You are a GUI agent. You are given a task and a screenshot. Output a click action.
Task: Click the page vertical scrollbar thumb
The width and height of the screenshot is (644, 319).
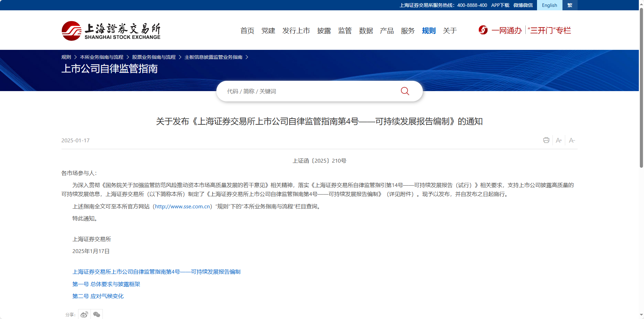641,88
